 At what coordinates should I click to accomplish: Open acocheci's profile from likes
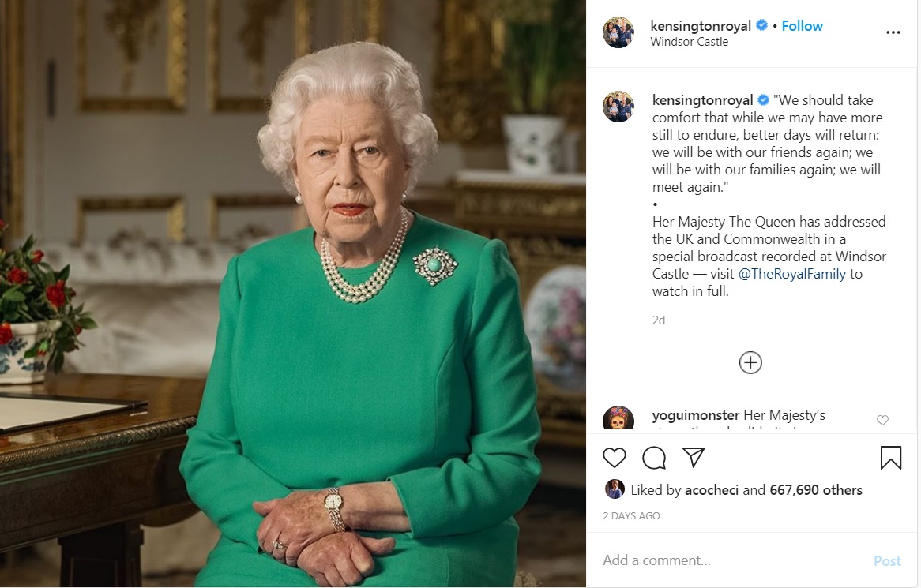(712, 490)
